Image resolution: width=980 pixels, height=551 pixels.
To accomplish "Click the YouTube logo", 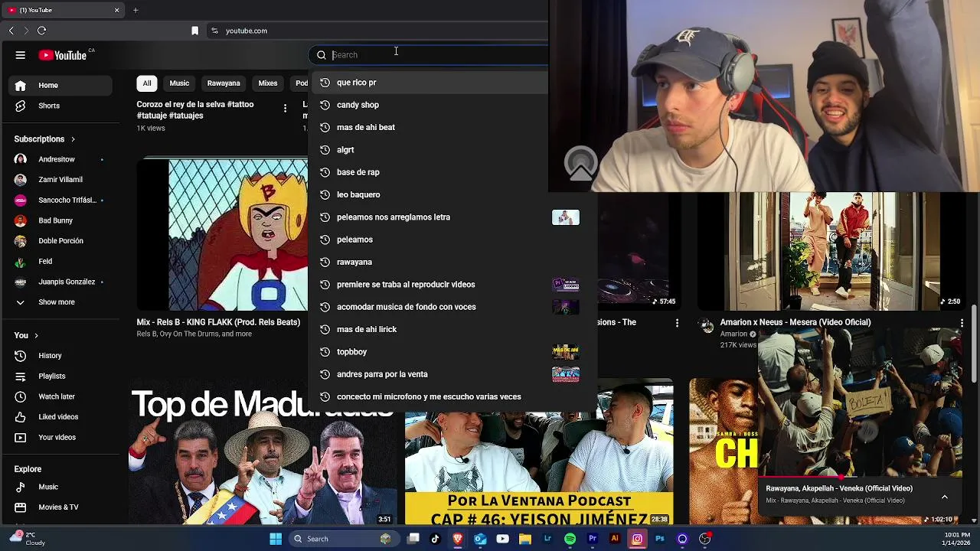I will 63,55.
